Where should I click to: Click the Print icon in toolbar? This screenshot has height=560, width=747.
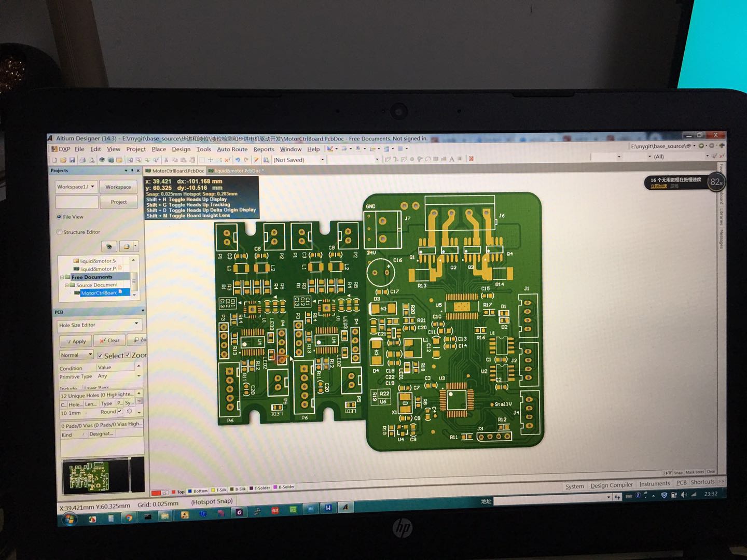(82, 160)
